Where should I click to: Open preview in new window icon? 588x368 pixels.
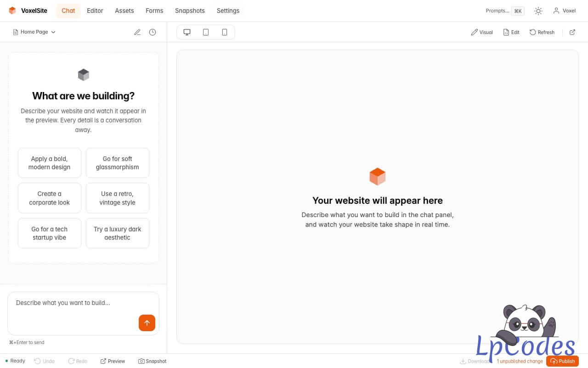[572, 32]
